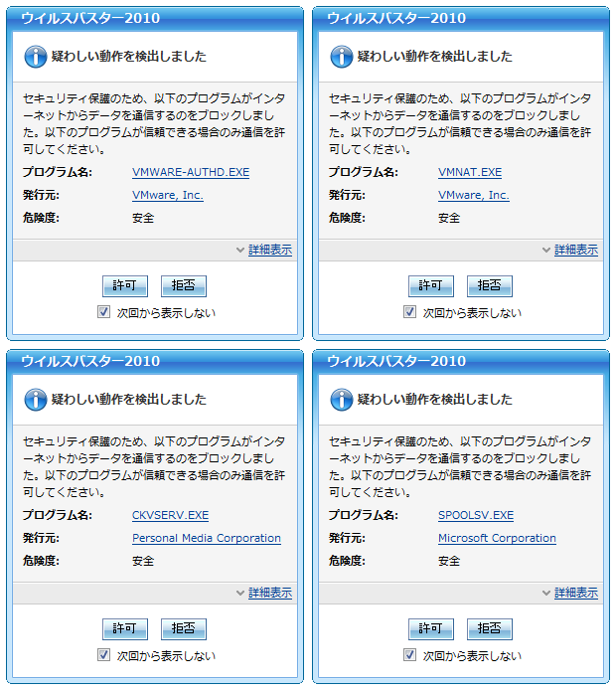Click info icon in VMNAT.EXE dialog
Screen dimensions: 616x690
pos(342,57)
